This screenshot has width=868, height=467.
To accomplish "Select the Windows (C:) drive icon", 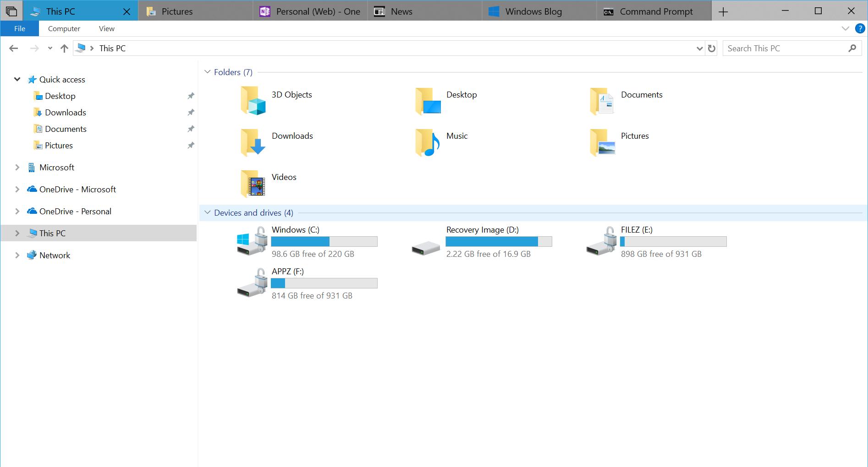I will point(252,241).
